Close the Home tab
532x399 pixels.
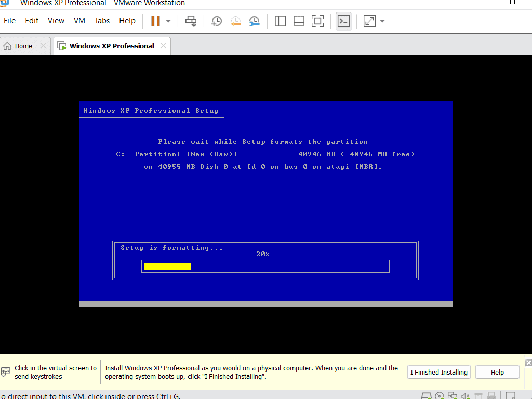click(43, 46)
